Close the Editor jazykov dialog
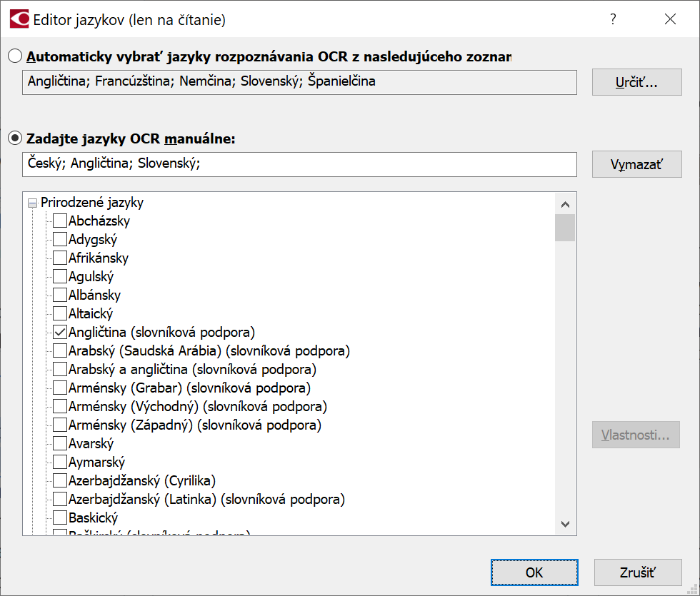Image resolution: width=700 pixels, height=596 pixels. (x=670, y=19)
